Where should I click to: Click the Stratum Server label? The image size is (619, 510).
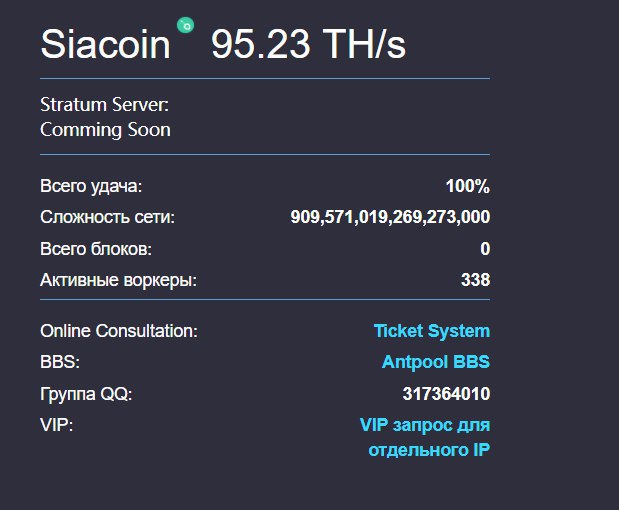point(104,105)
